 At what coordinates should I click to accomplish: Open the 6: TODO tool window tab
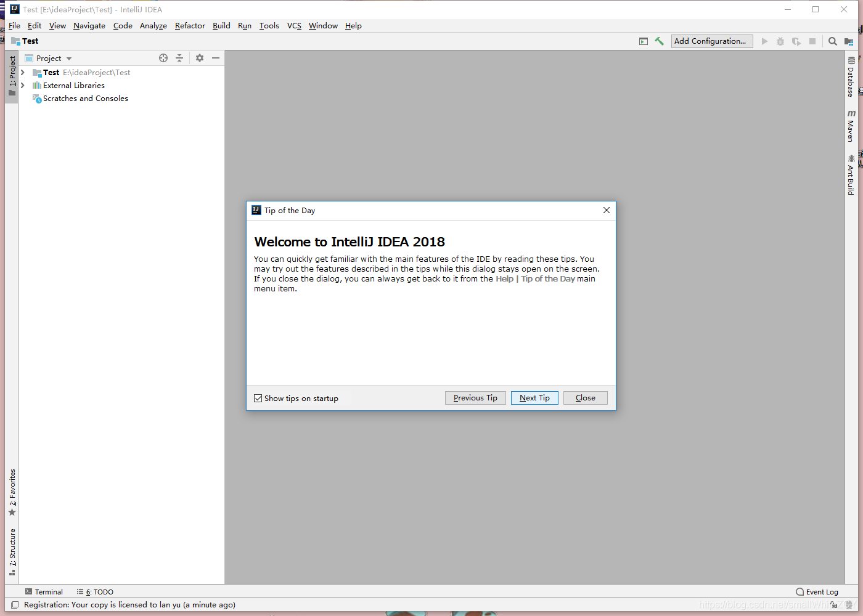coord(95,592)
